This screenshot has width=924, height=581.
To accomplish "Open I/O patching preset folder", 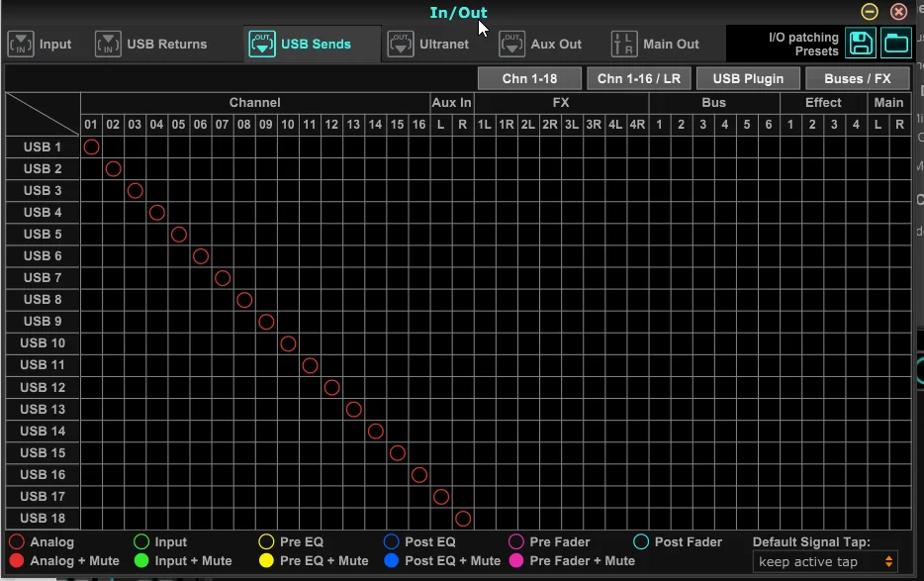I will click(896, 43).
